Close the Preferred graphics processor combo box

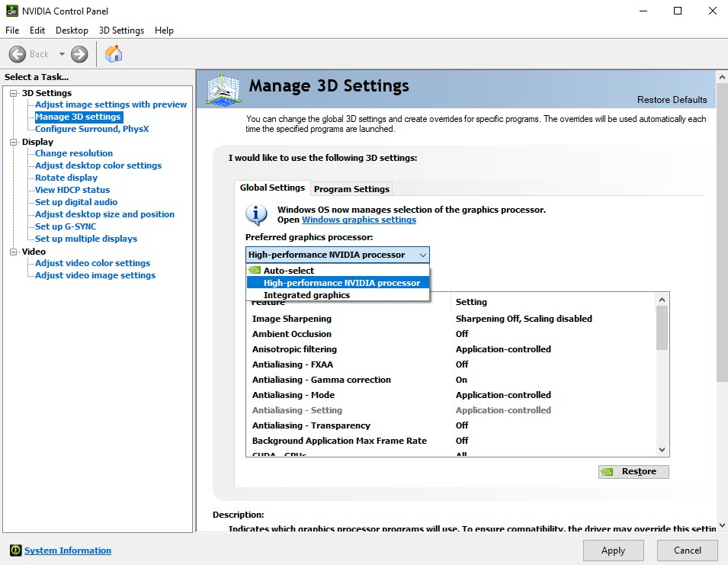click(422, 255)
